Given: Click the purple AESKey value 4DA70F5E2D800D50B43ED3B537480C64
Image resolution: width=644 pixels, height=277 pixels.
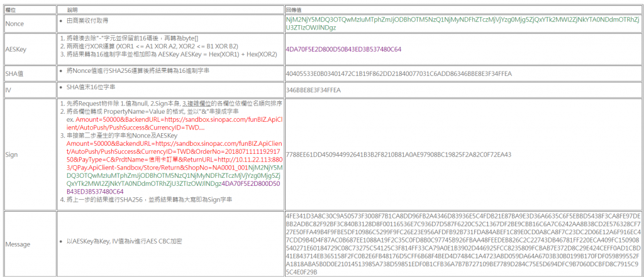Looking at the screenshot, I should point(343,48).
